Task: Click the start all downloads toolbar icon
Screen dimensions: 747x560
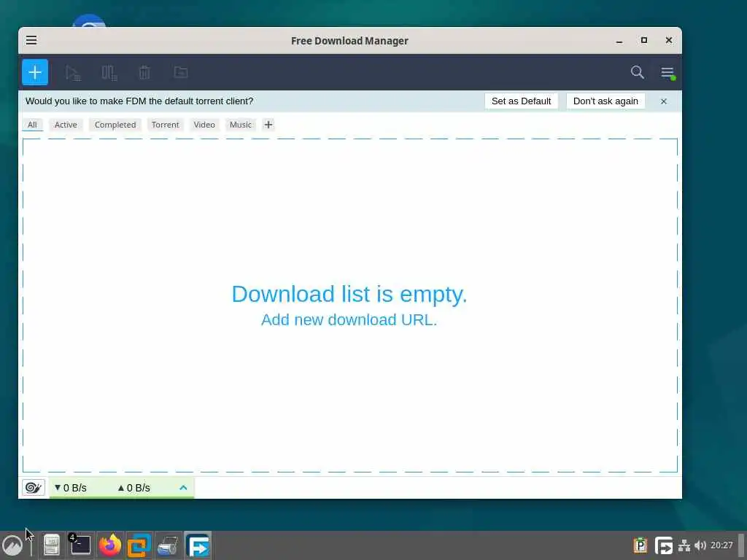Action: (73, 73)
